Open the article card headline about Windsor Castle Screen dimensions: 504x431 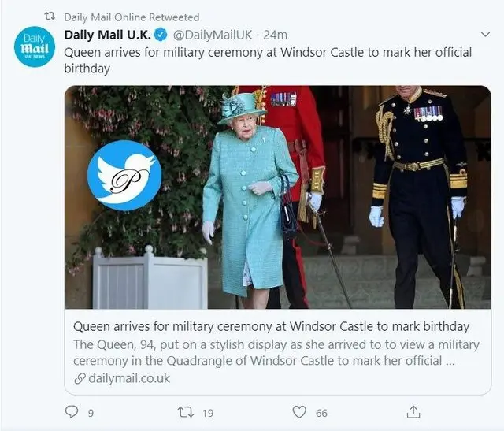pyautogui.click(x=271, y=326)
